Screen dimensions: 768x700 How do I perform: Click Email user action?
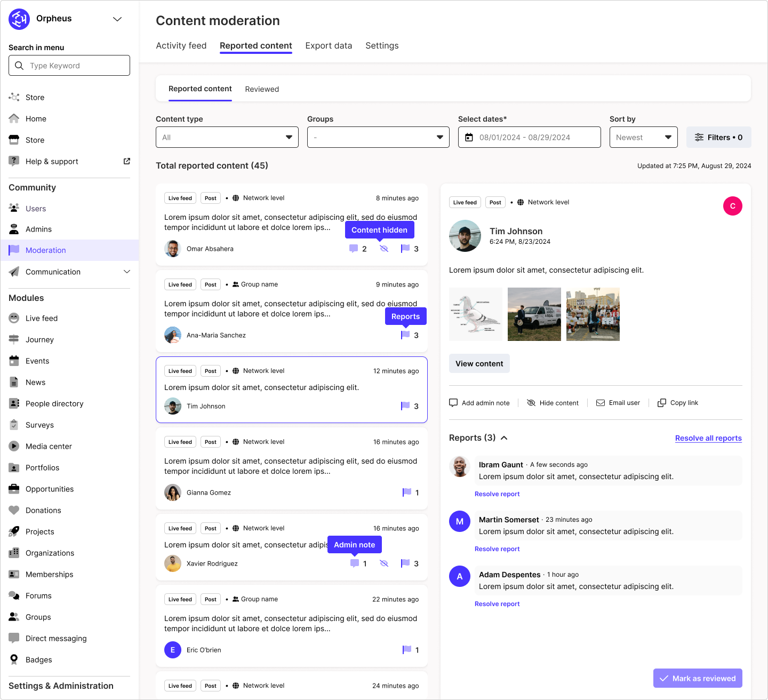pyautogui.click(x=618, y=403)
